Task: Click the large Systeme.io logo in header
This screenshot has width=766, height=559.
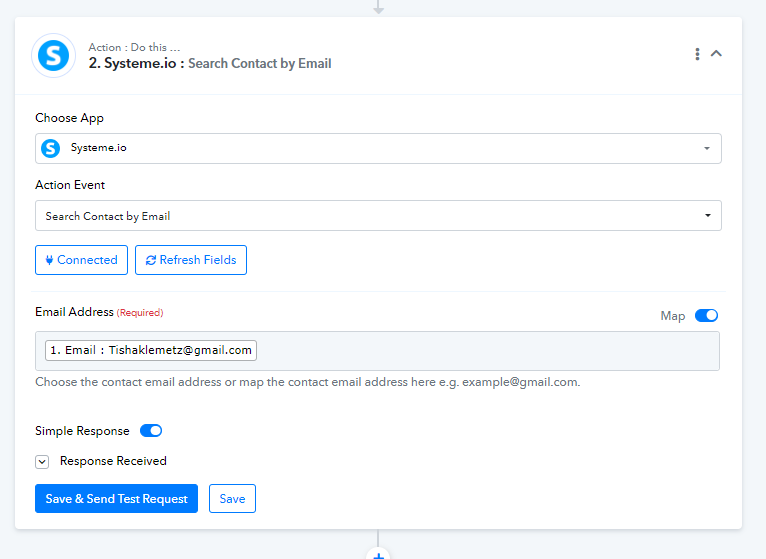Action: [x=53, y=55]
